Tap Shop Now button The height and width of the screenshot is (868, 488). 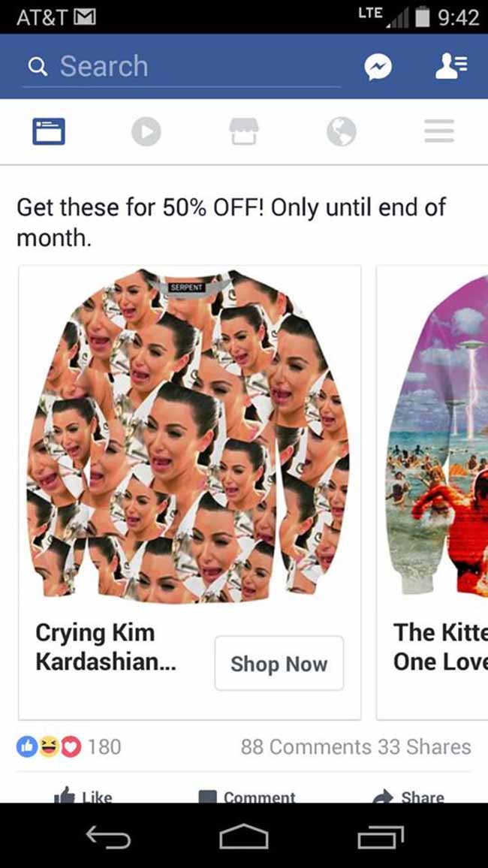(x=279, y=663)
